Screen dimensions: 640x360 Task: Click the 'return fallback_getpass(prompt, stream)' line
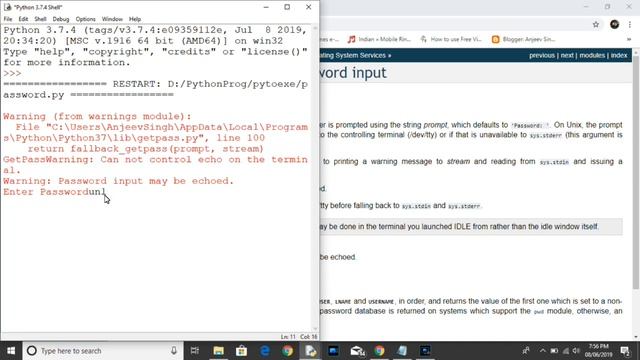pyautogui.click(x=146, y=149)
